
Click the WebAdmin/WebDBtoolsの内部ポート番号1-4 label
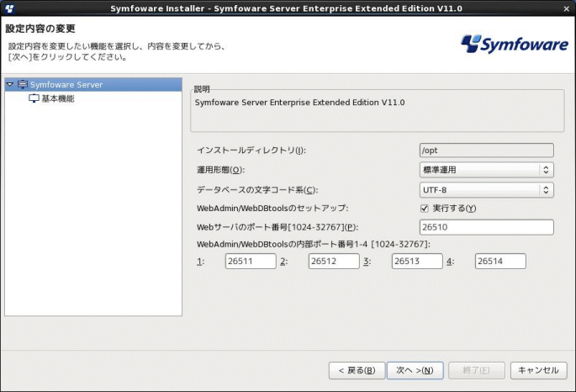point(314,244)
